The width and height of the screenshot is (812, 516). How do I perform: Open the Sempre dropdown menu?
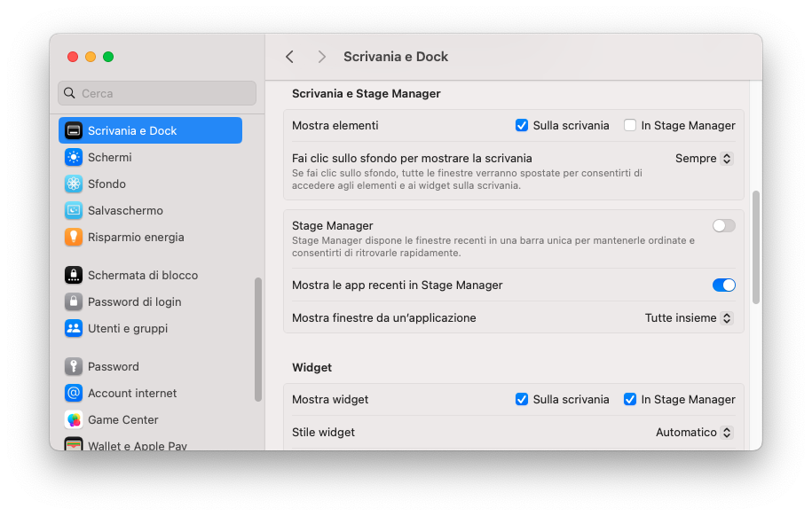(x=703, y=159)
